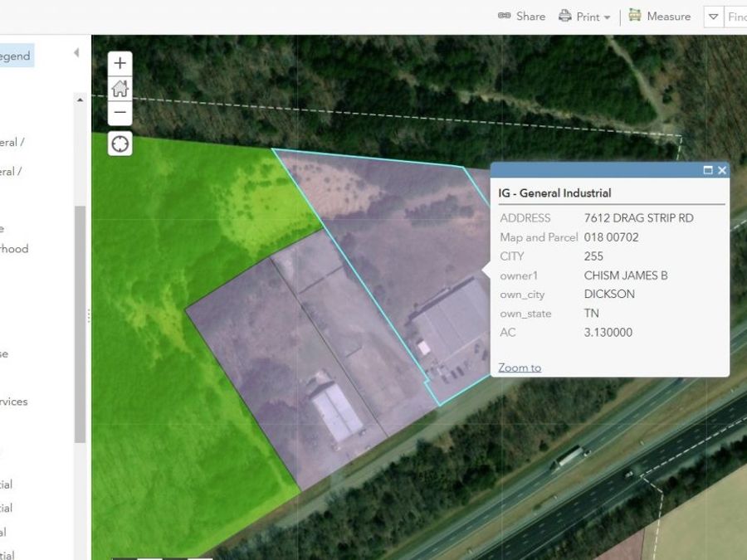Find my location on map
The image size is (747, 560).
tap(120, 144)
